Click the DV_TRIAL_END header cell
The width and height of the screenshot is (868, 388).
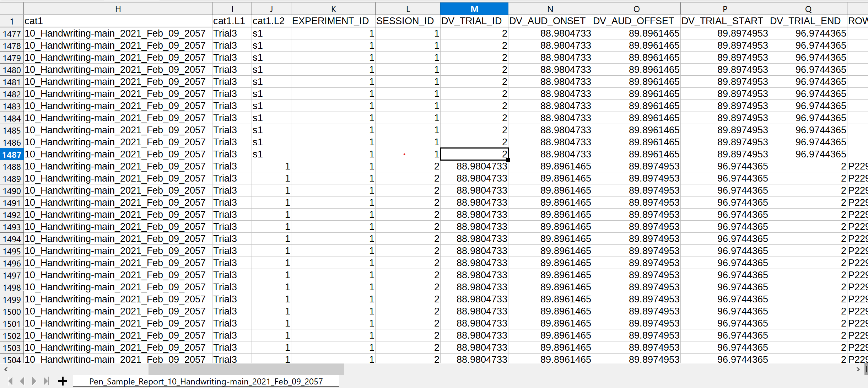[x=808, y=21]
